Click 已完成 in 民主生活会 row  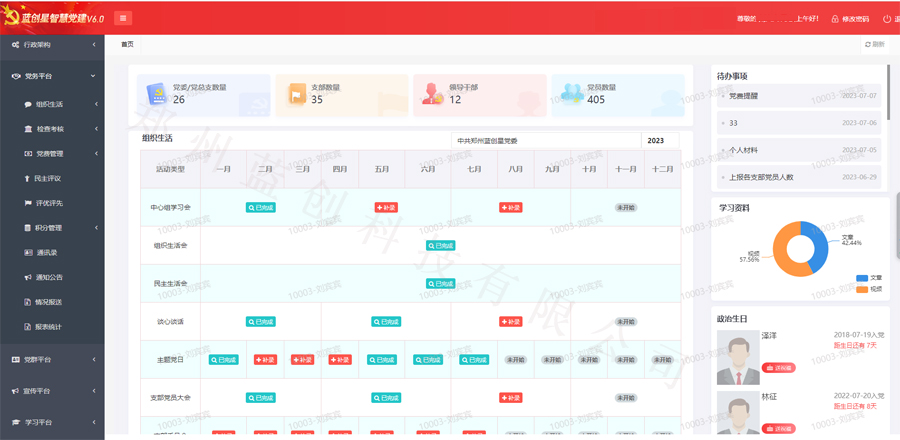click(440, 283)
